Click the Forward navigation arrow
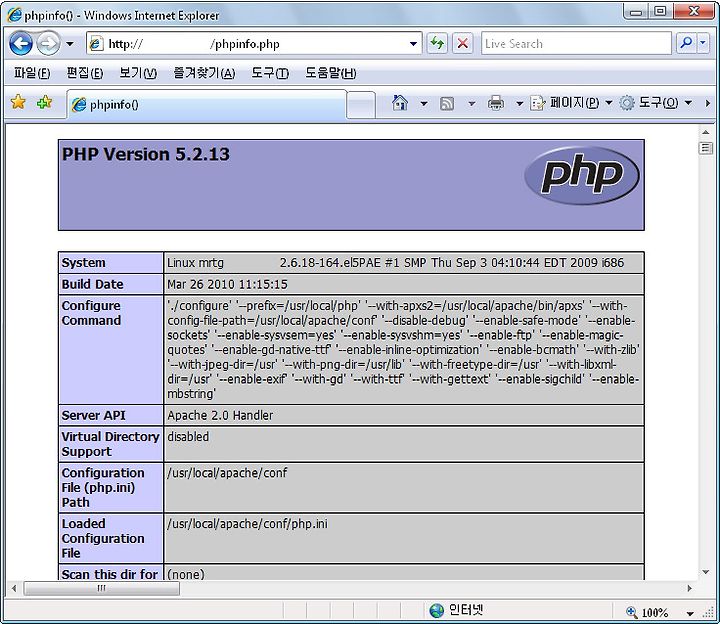 tap(48, 44)
